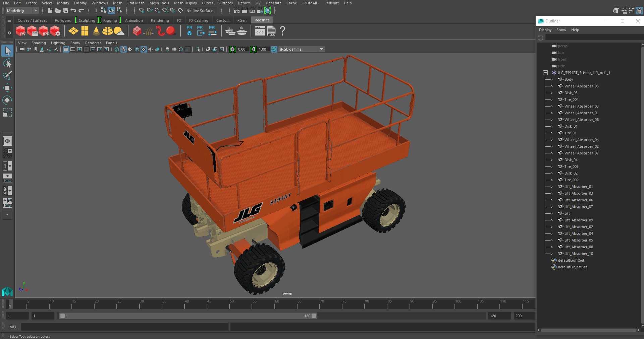Toggle film gate display in viewport
Viewport: 644px width, 339px height.
[73, 49]
